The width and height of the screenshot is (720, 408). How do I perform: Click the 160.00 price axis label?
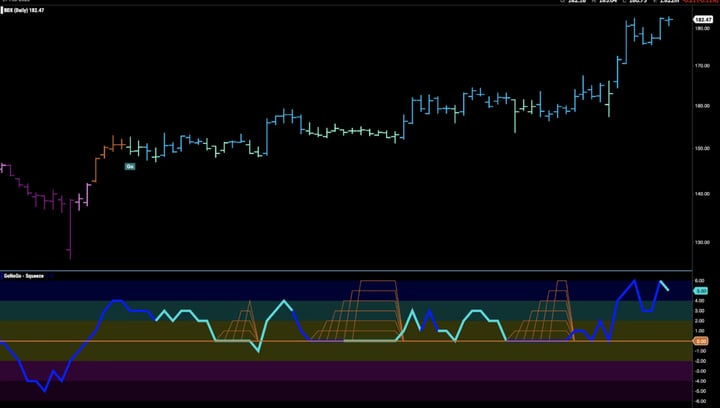[x=702, y=106]
